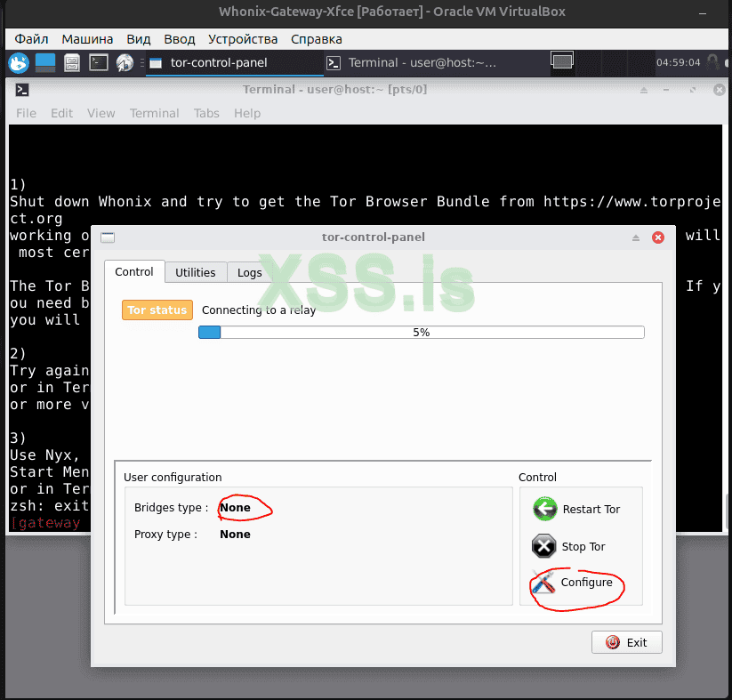Screen dimensions: 732x700
Task: Click the show desktop panel icon
Action: (x=45, y=63)
